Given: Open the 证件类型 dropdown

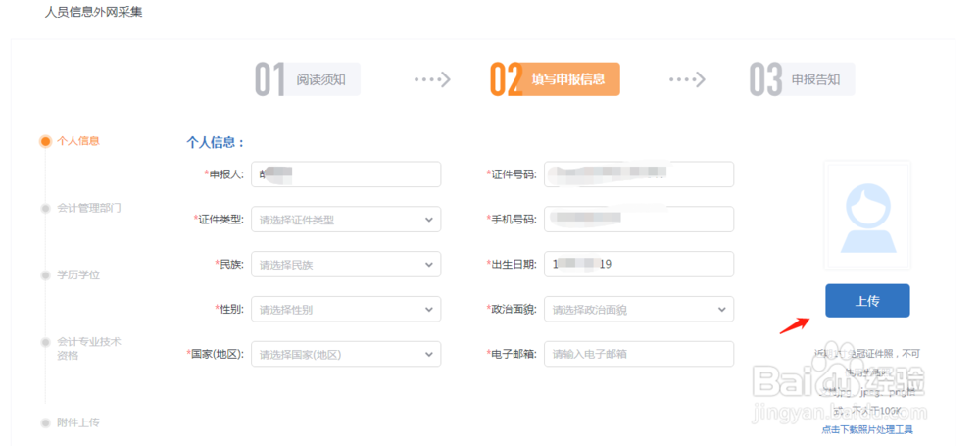Looking at the screenshot, I should (x=346, y=220).
